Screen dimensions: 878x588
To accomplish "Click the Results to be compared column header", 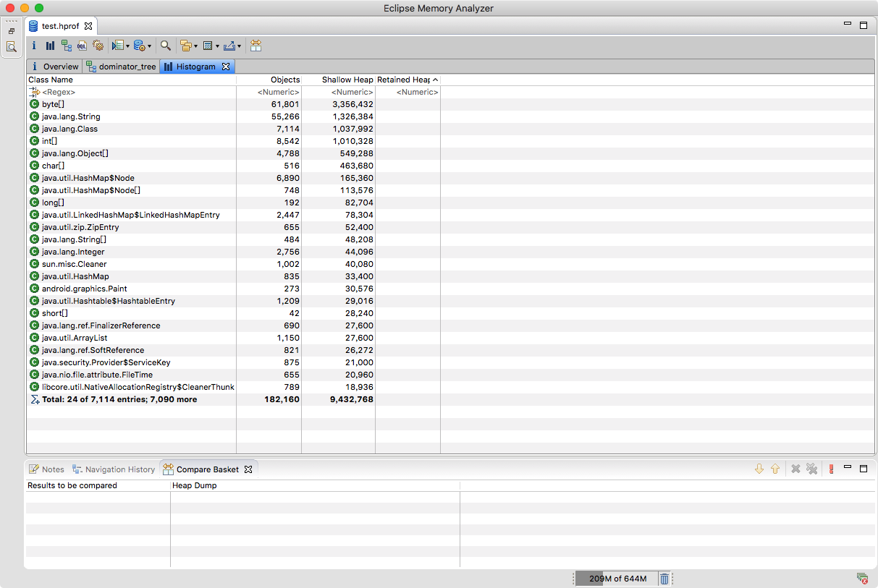I will point(98,485).
